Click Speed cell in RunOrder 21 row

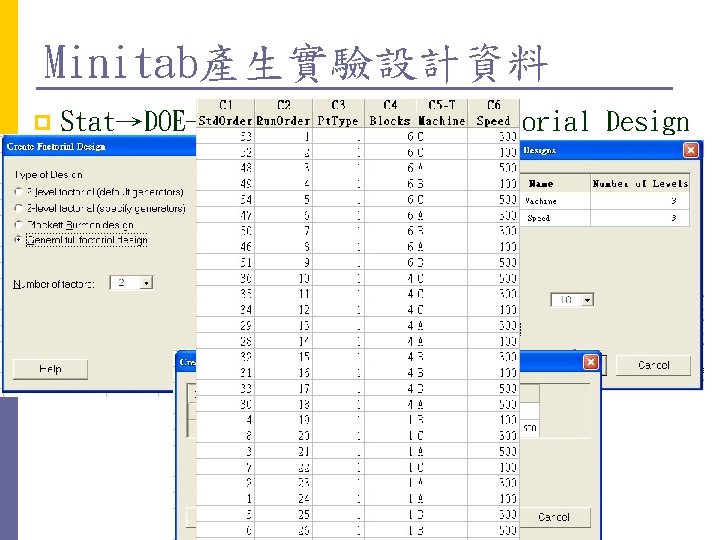(494, 451)
